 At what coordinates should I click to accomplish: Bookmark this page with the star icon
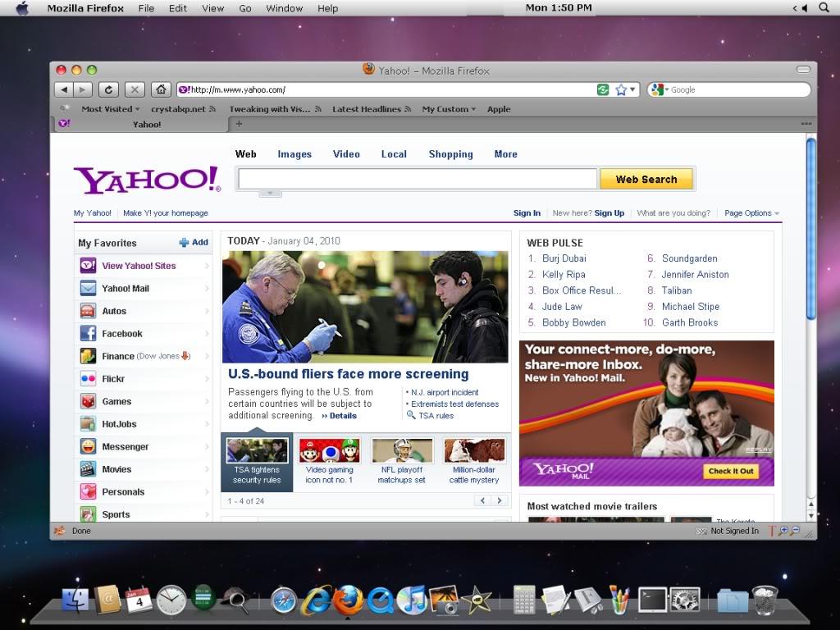click(x=622, y=89)
